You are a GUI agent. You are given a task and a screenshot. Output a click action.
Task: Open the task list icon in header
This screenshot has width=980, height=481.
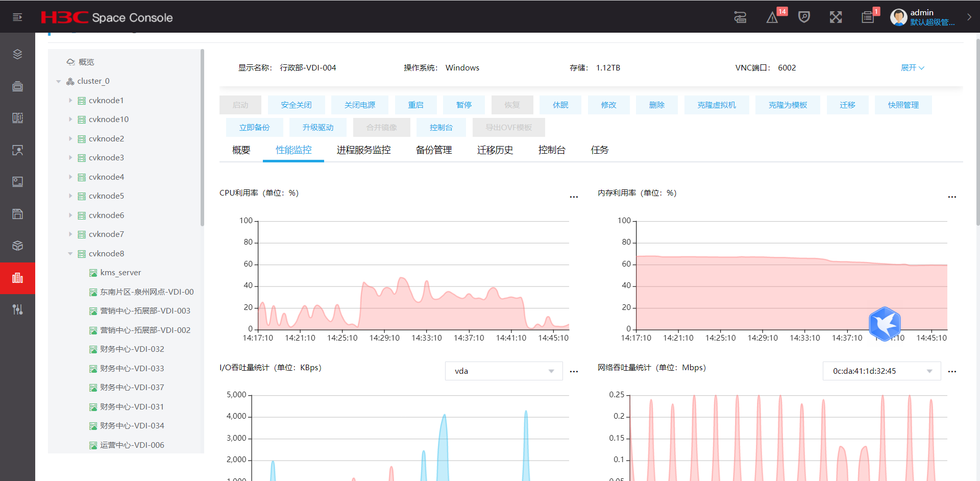pos(868,17)
